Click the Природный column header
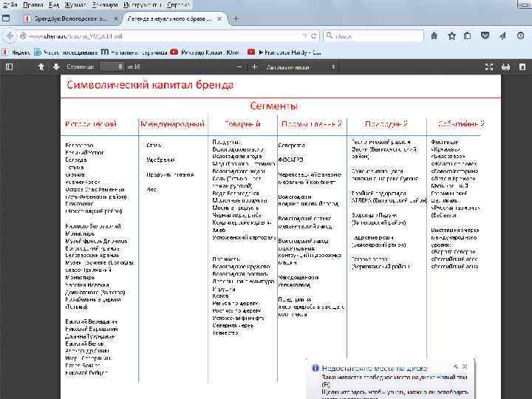 tap(386, 124)
